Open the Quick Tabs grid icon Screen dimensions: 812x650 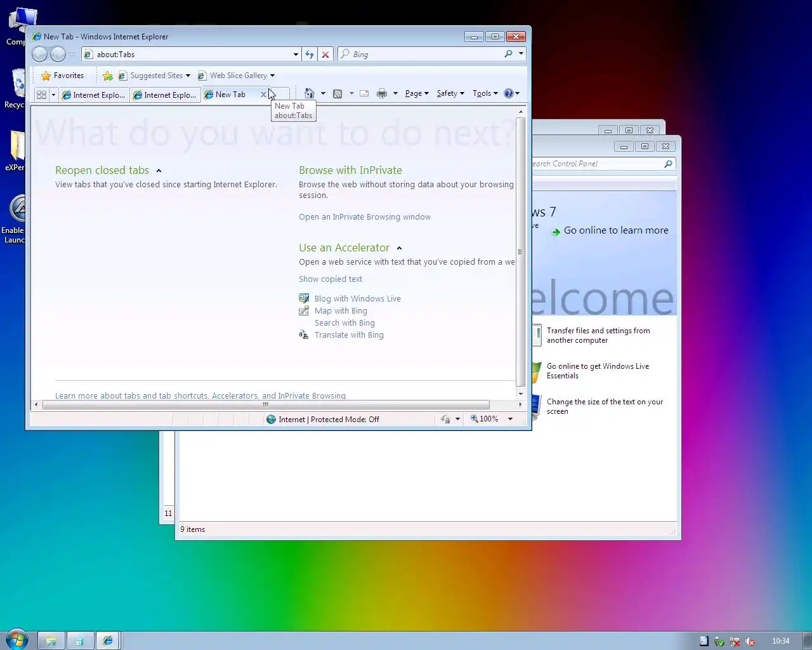pyautogui.click(x=42, y=95)
